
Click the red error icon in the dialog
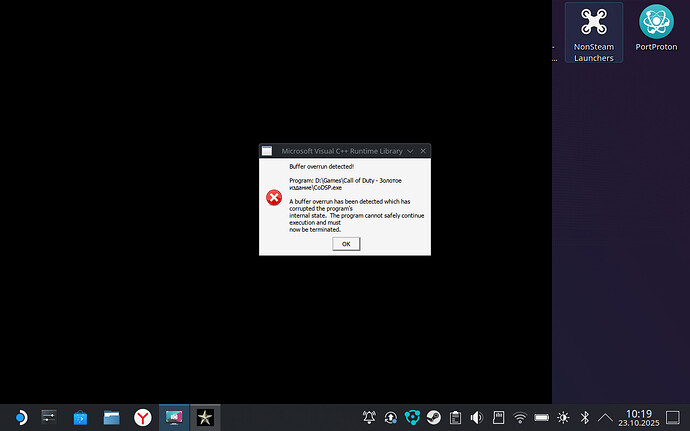[x=273, y=197]
